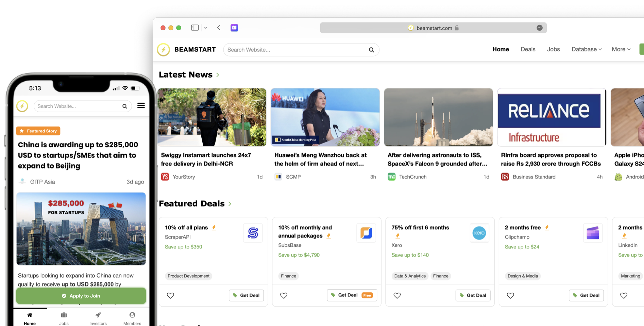Click the Business Standard source icon
The image size is (644, 326).
point(505,177)
